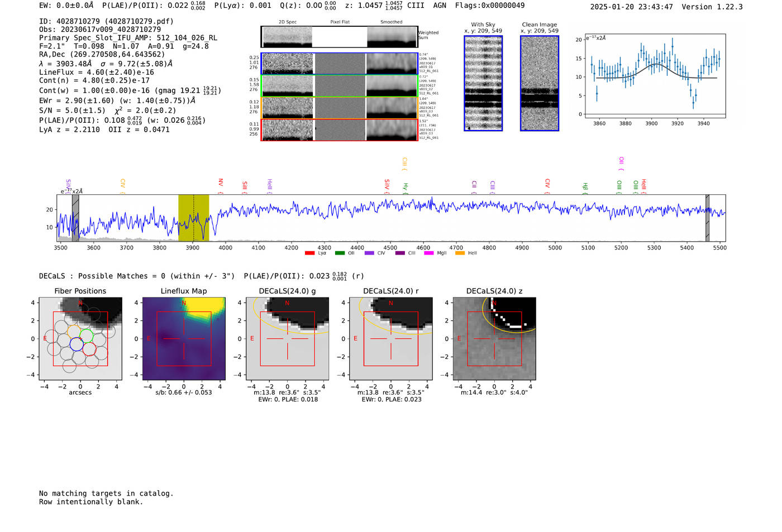Image resolution: width=782 pixels, height=532 pixels.
Task: Click the "Flags:0x00000049" header entry
Action: pos(490,6)
